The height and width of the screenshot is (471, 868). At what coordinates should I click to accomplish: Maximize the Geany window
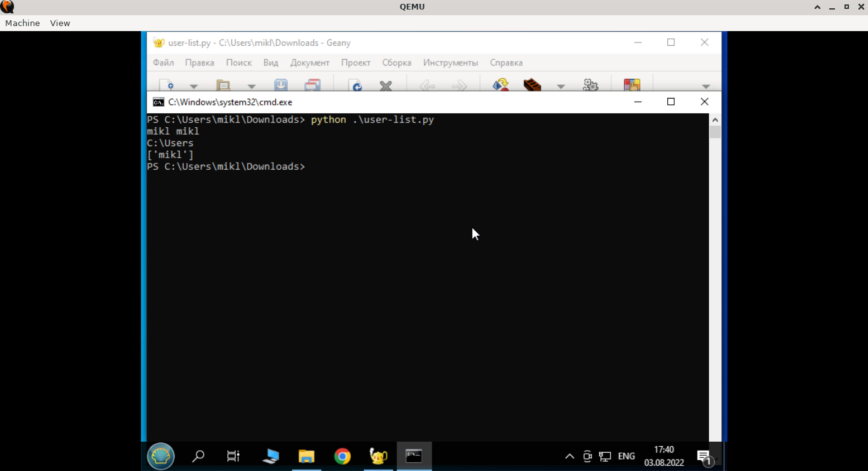coord(670,43)
